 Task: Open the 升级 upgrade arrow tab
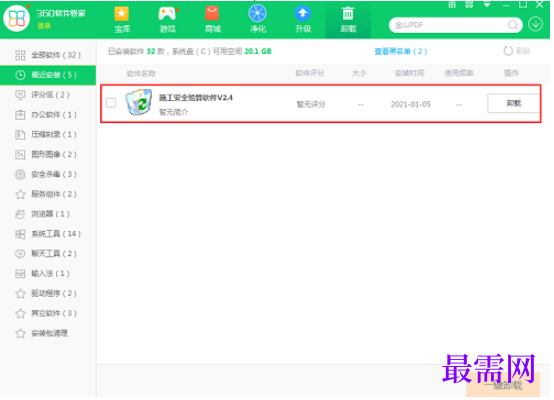pos(303,19)
